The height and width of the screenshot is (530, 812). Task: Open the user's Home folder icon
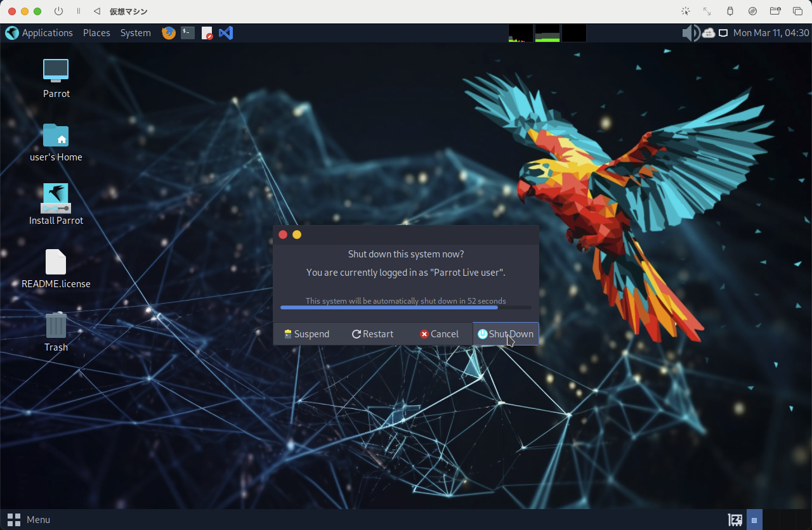click(56, 135)
